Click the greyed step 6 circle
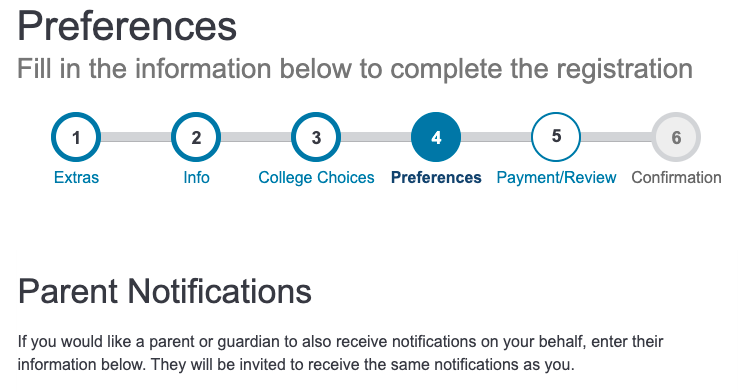This screenshot has height=392, width=743. (676, 137)
